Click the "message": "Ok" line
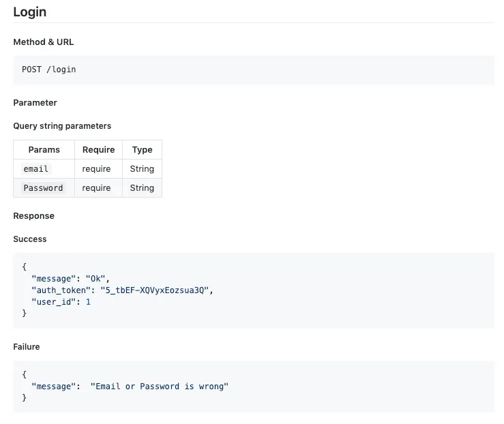The image size is (504, 424). pos(70,279)
